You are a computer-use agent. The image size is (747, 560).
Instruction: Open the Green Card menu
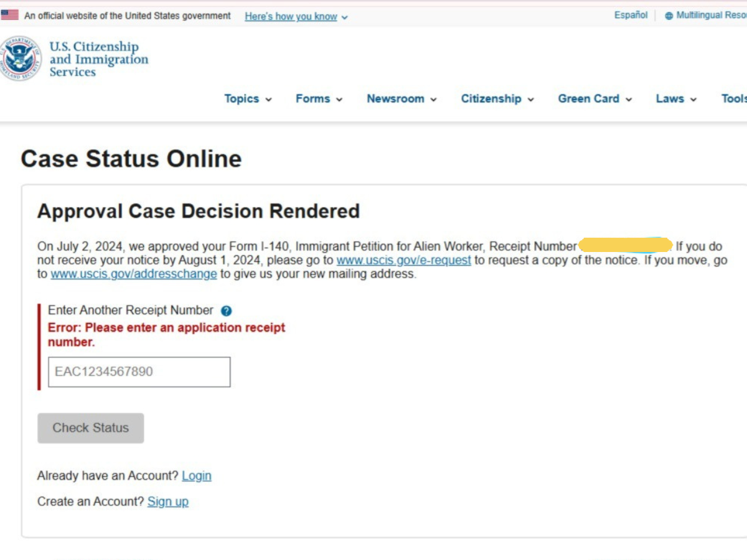[594, 99]
